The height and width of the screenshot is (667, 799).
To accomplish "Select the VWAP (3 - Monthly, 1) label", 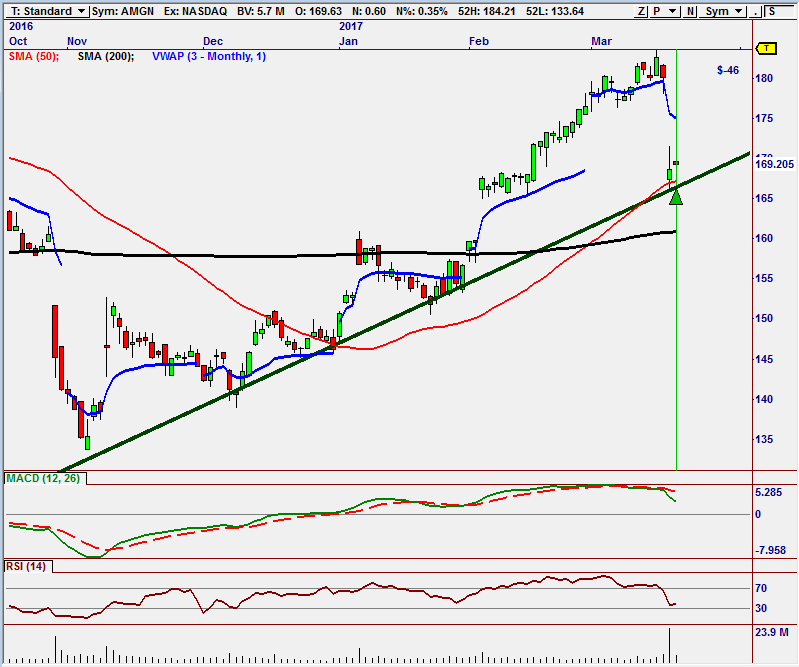I will click(x=209, y=57).
